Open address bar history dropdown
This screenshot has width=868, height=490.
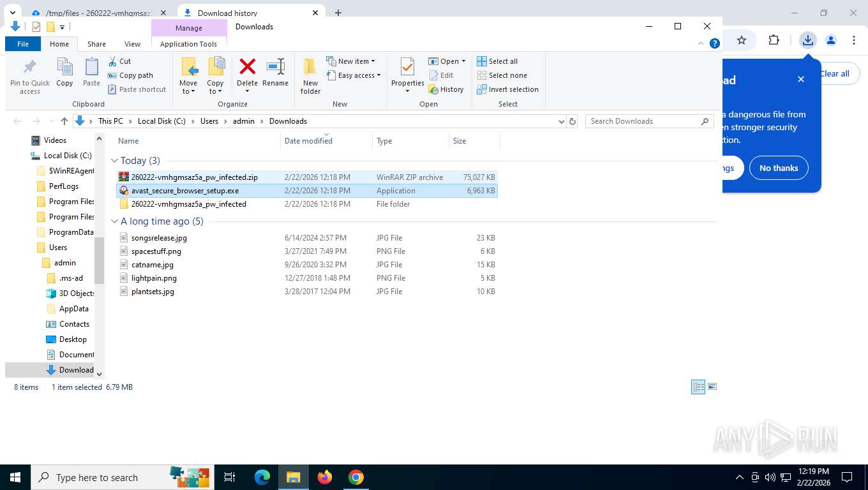point(561,121)
